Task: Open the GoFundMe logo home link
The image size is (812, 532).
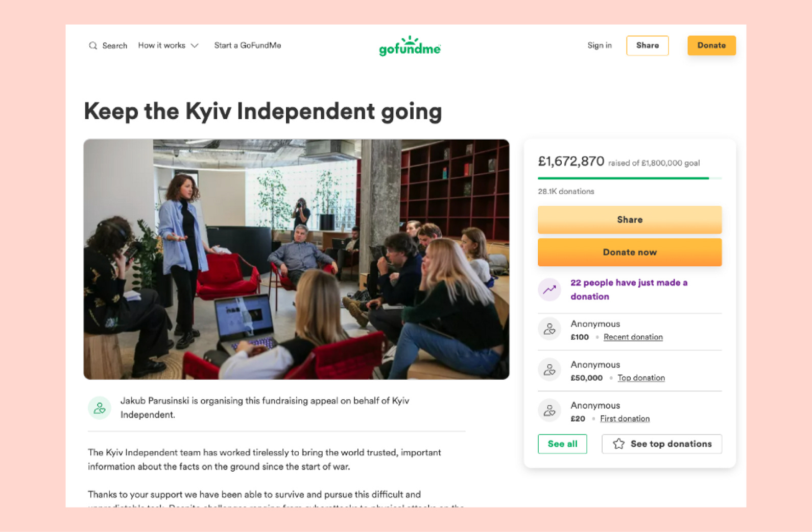Action: [410, 46]
